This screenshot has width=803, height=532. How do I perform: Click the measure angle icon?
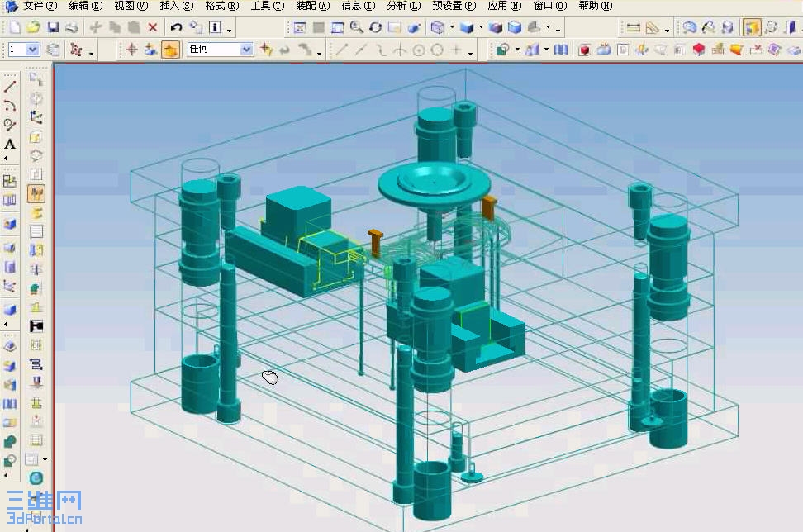[x=653, y=27]
